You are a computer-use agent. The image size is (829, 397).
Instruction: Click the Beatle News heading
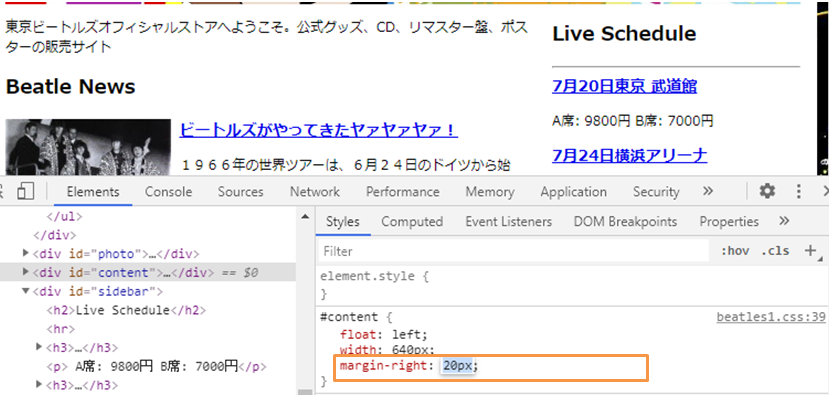[x=70, y=86]
